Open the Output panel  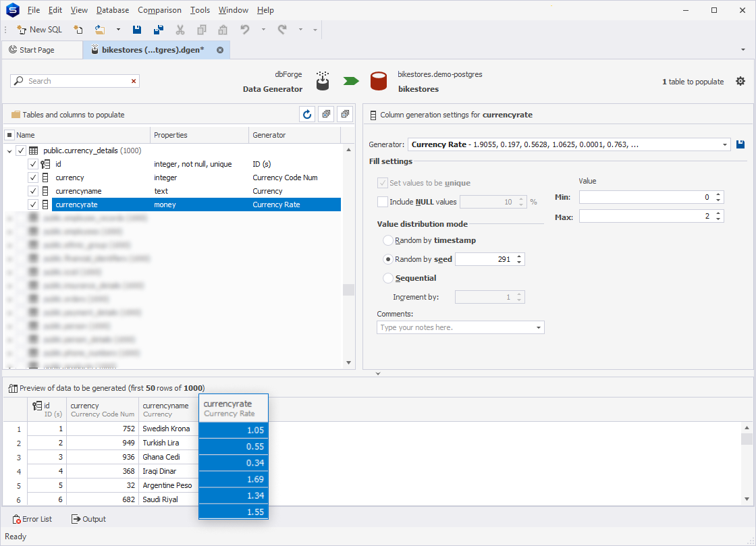88,519
